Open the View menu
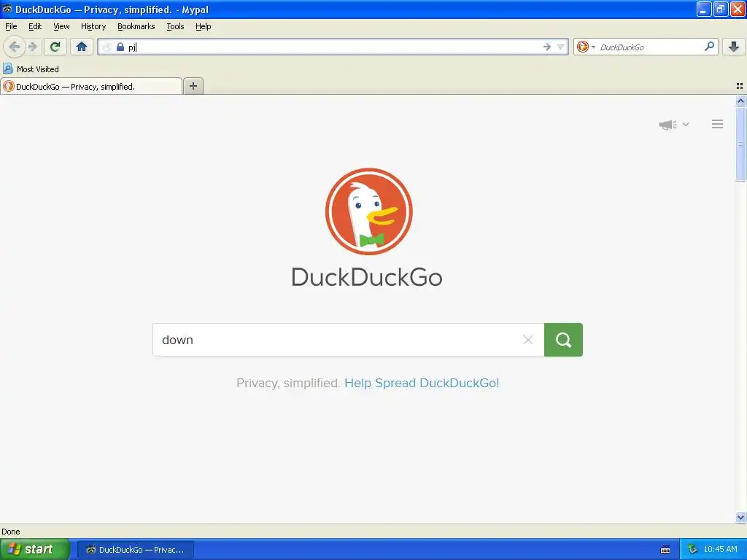The width and height of the screenshot is (747, 560). (x=61, y=26)
